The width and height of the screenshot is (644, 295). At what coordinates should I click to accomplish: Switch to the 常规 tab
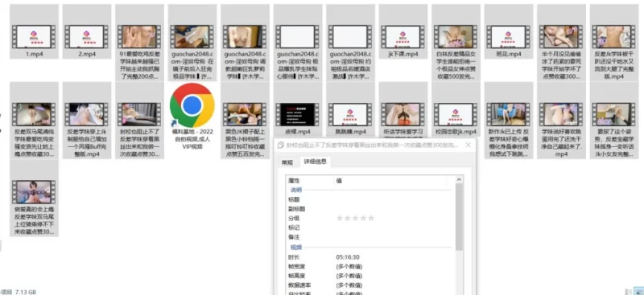pos(287,162)
